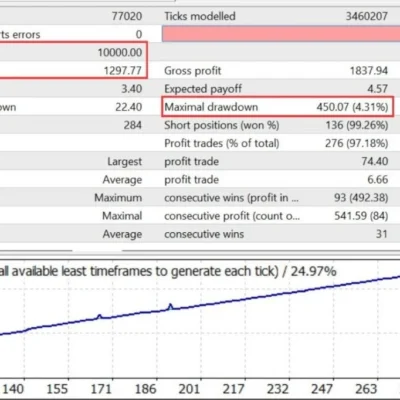The height and width of the screenshot is (400, 400).
Task: Click the average consecutive wins value 31
Action: pyautogui.click(x=382, y=234)
